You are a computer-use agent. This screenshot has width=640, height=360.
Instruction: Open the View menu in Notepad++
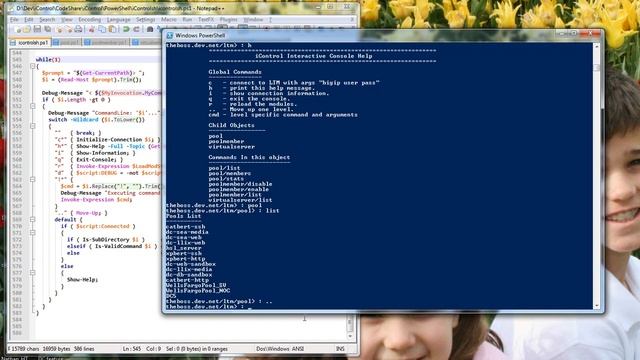[67, 19]
